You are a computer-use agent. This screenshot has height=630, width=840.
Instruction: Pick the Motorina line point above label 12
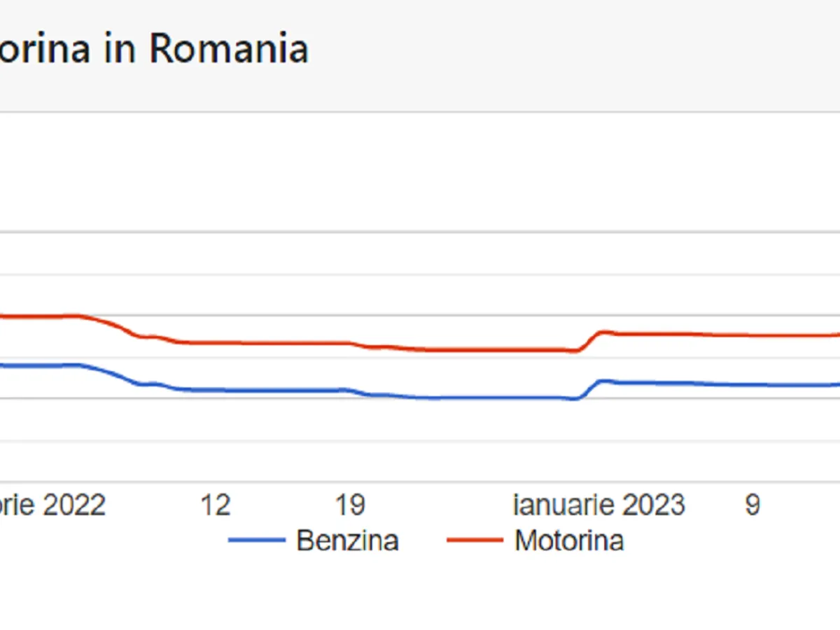pyautogui.click(x=215, y=342)
